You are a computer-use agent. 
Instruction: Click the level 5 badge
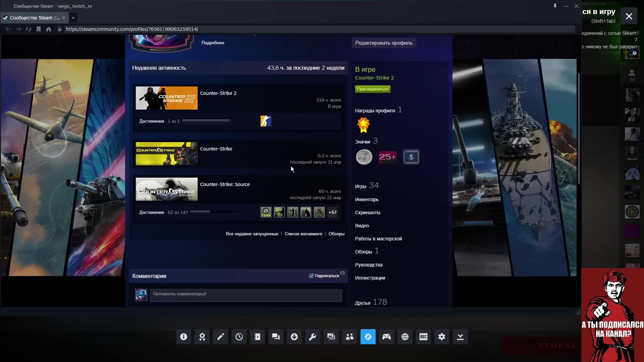click(411, 157)
